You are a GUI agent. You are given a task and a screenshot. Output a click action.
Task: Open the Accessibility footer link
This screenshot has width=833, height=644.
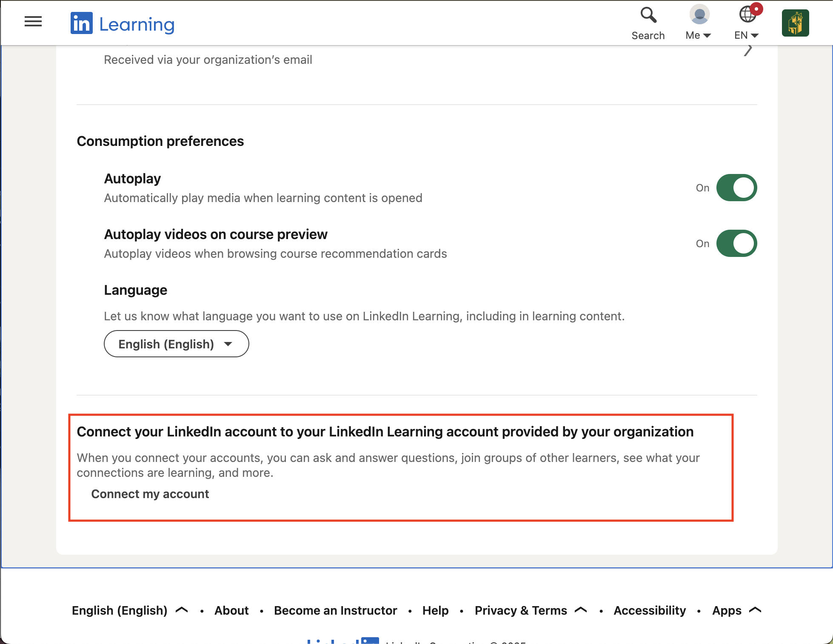649,610
